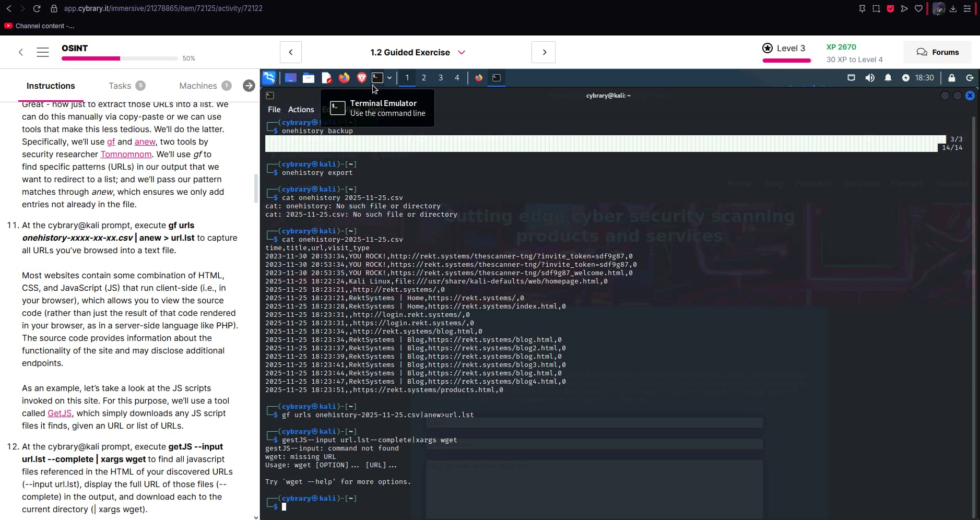Image resolution: width=980 pixels, height=520 pixels.
Task: Open the course outline hamburger menu
Action: (x=43, y=52)
